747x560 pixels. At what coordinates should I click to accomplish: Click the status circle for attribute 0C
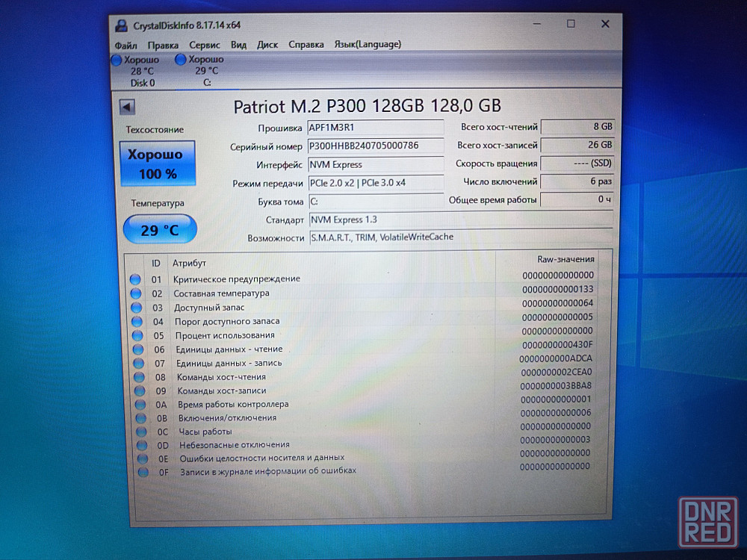[141, 432]
